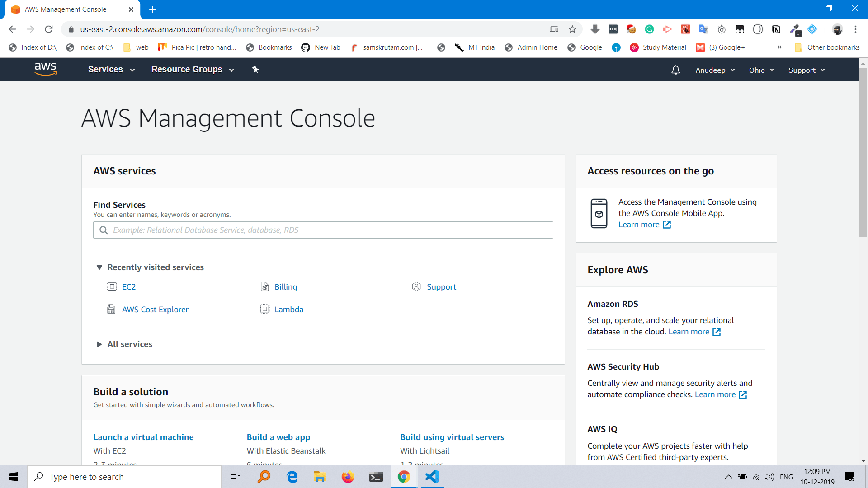
Task: Click the Grammarly extension icon
Action: (649, 29)
